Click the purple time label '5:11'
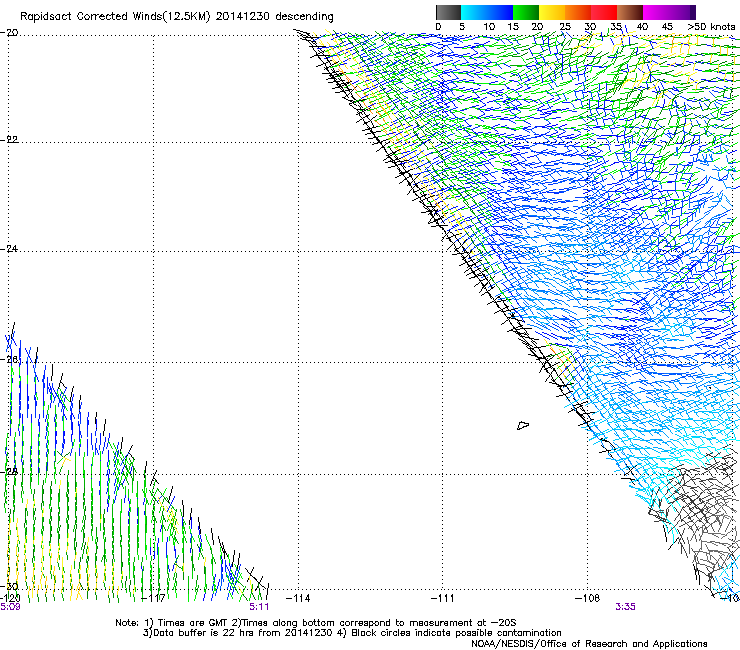740x650 pixels. [259, 607]
